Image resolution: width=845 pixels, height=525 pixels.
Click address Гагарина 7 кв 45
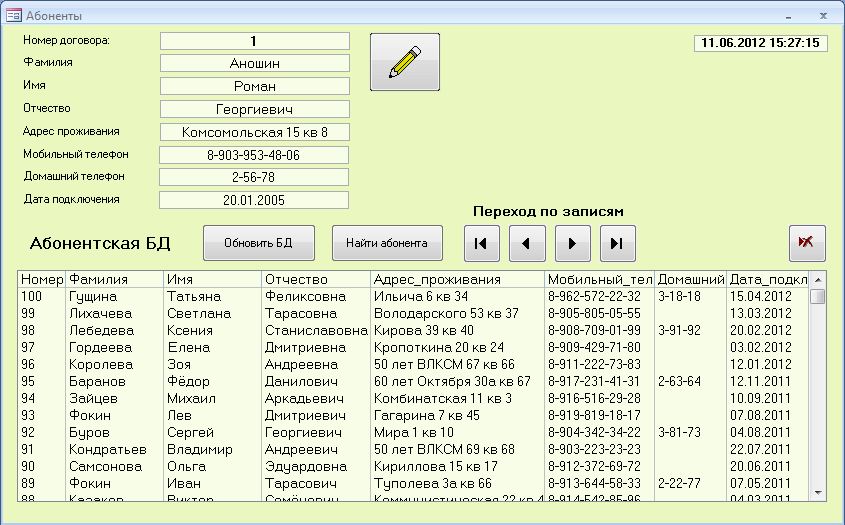[x=426, y=416]
